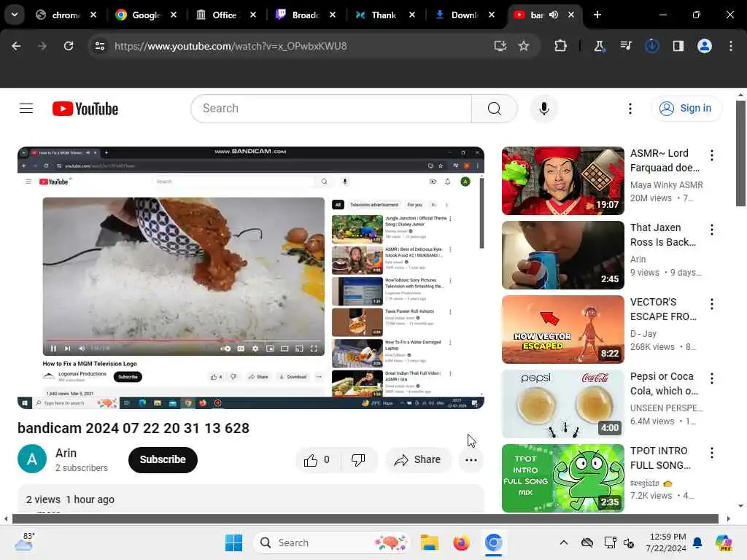Open media controls in toolbar
747x560 pixels.
626,46
